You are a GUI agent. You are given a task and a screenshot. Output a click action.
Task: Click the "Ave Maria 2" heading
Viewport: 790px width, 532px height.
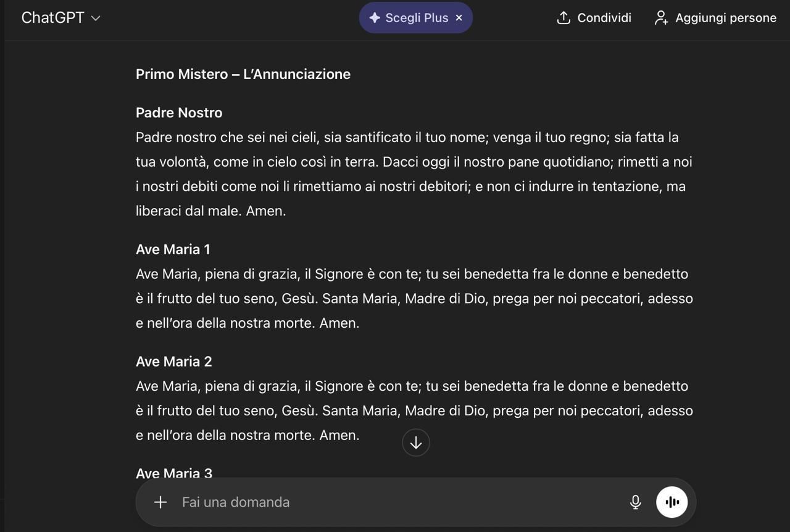point(174,362)
